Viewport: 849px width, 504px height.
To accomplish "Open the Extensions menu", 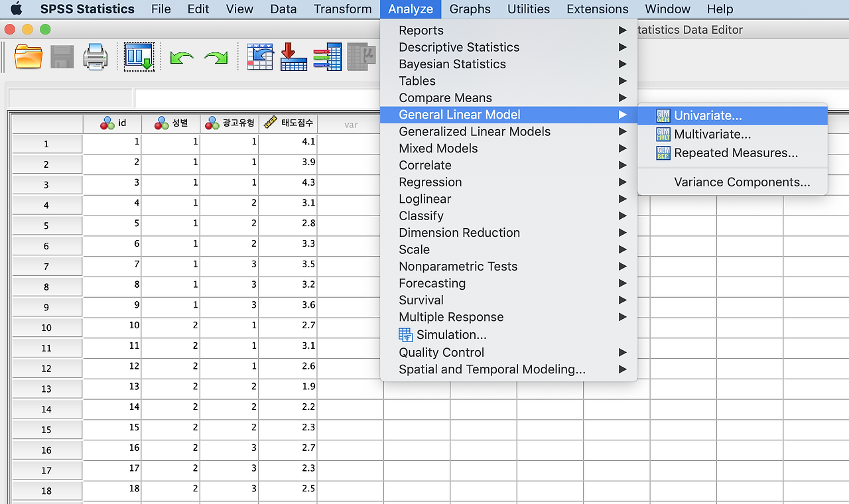I will tap(598, 9).
